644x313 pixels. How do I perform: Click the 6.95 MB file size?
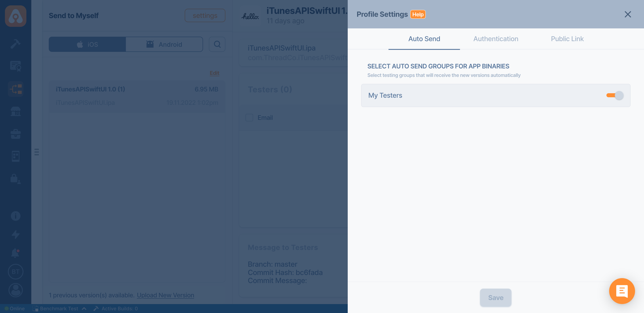pyautogui.click(x=206, y=89)
